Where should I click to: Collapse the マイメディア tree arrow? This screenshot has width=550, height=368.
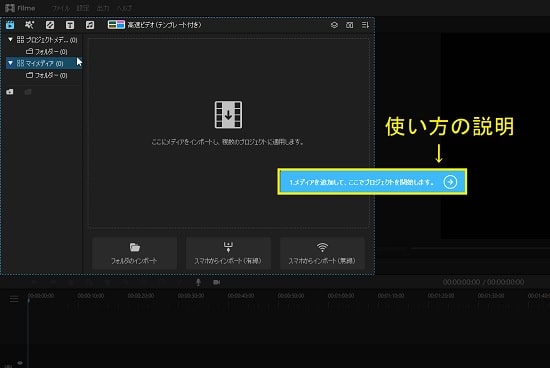pos(11,63)
